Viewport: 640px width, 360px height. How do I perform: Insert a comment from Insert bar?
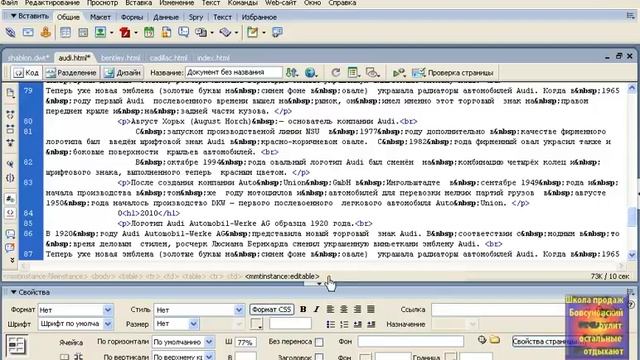(x=184, y=32)
